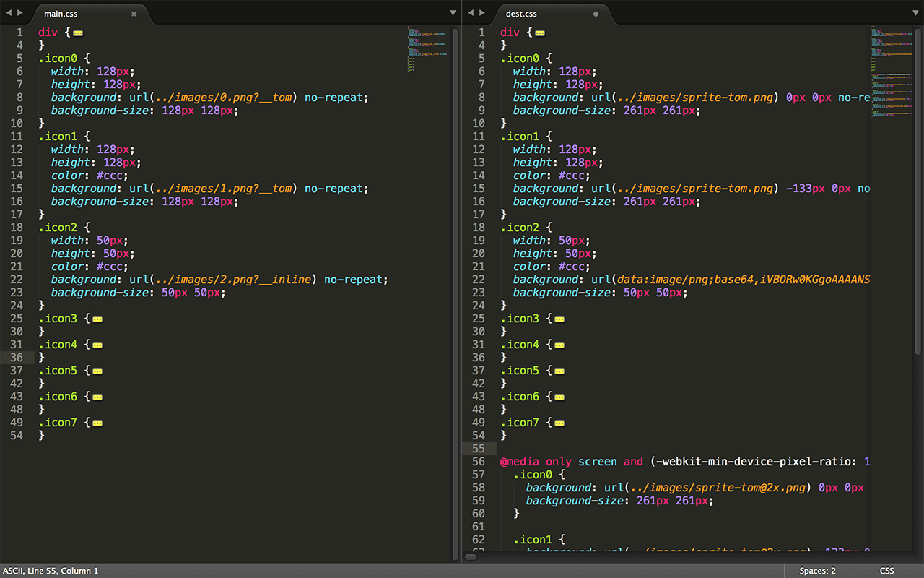Click unsaved-changes dot on dest.css tab

[x=596, y=14]
